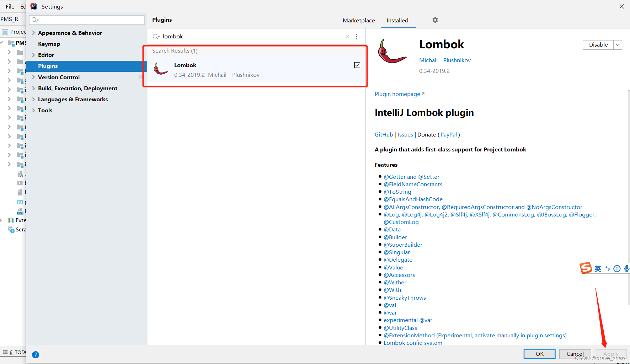Expand the Tools settings section
Image resolution: width=630 pixels, height=364 pixels.
pos(33,110)
